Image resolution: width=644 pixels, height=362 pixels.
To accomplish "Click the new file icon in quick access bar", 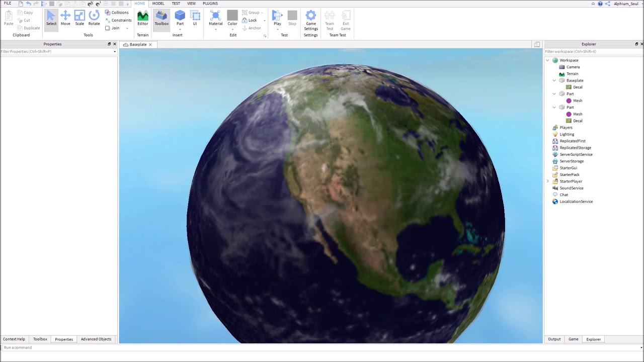I will click(x=21, y=4).
